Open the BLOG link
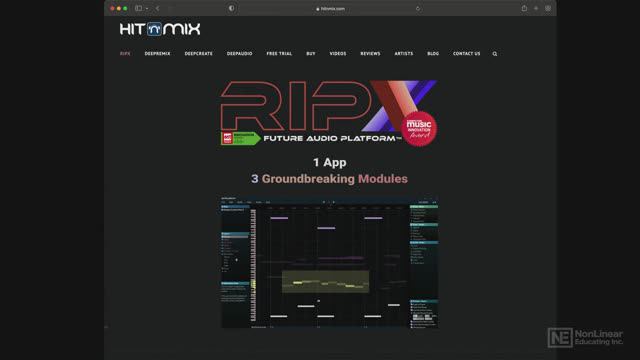Screen dimensions: 640x360 (x=433, y=53)
